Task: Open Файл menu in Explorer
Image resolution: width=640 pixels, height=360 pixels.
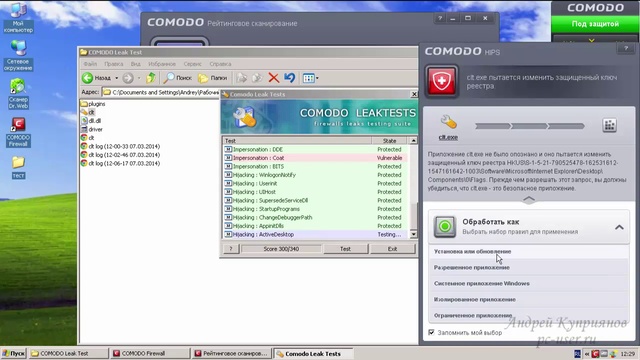Action: (x=90, y=64)
